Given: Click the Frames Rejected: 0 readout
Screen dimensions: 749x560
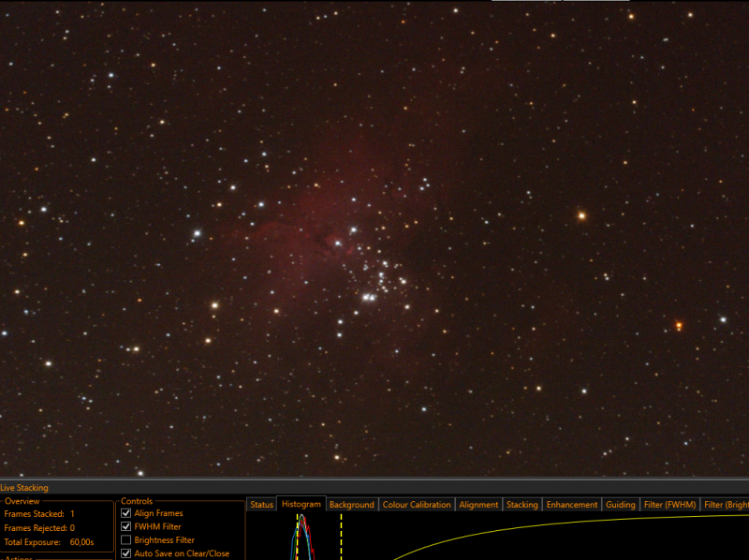Looking at the screenshot, I should pyautogui.click(x=39, y=528).
